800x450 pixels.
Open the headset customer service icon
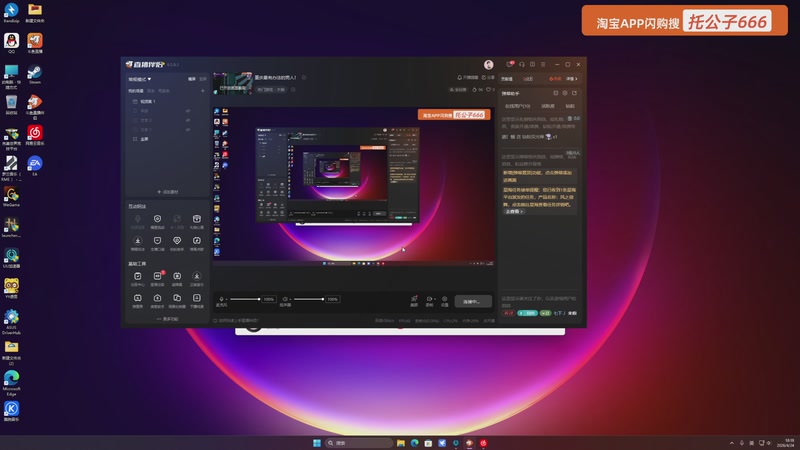coord(521,64)
